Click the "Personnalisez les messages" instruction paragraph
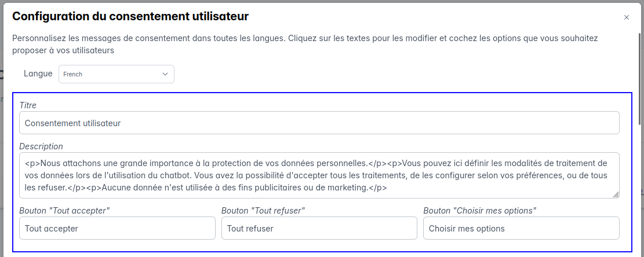The width and height of the screenshot is (644, 257). (x=305, y=44)
